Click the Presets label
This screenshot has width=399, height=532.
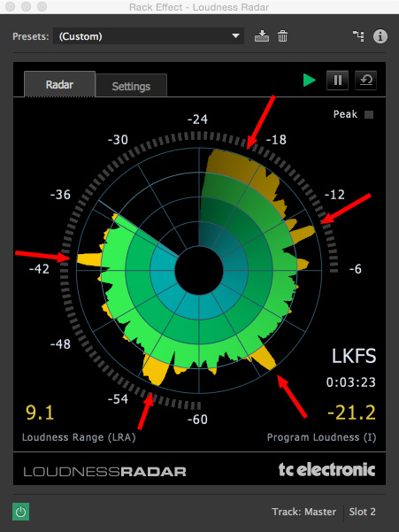click(x=30, y=36)
